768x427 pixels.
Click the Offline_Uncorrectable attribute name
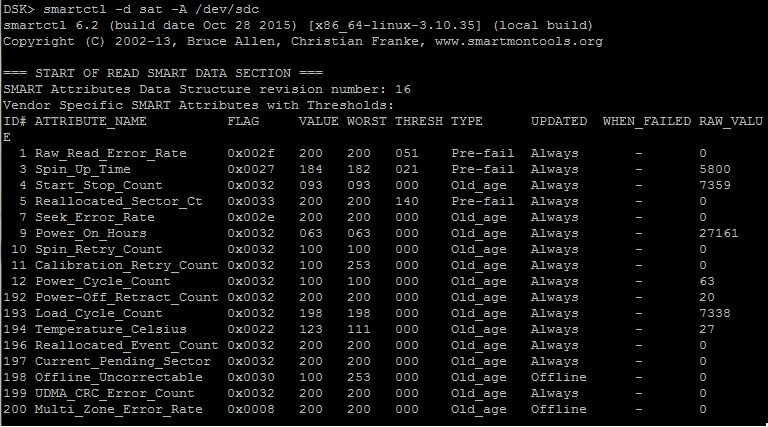118,377
